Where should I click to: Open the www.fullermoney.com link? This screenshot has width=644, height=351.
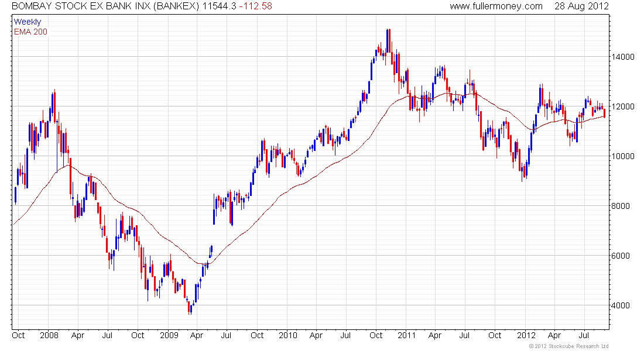[496, 6]
